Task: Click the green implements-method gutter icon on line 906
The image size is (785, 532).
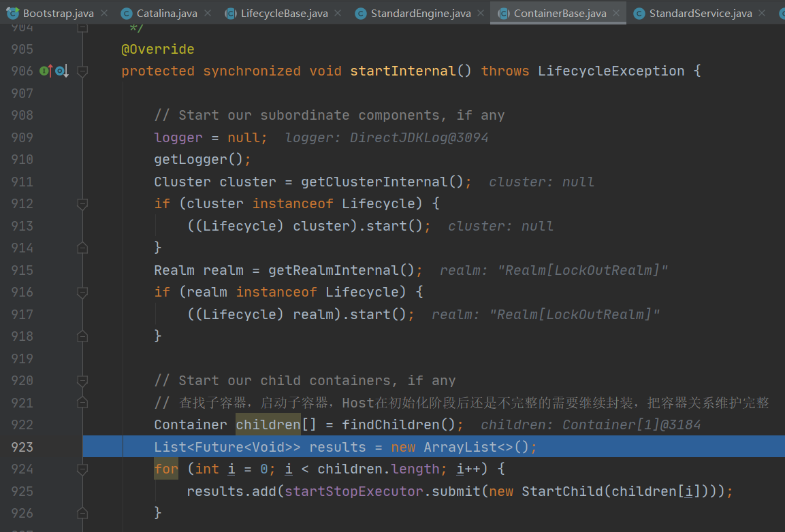Action: click(46, 71)
